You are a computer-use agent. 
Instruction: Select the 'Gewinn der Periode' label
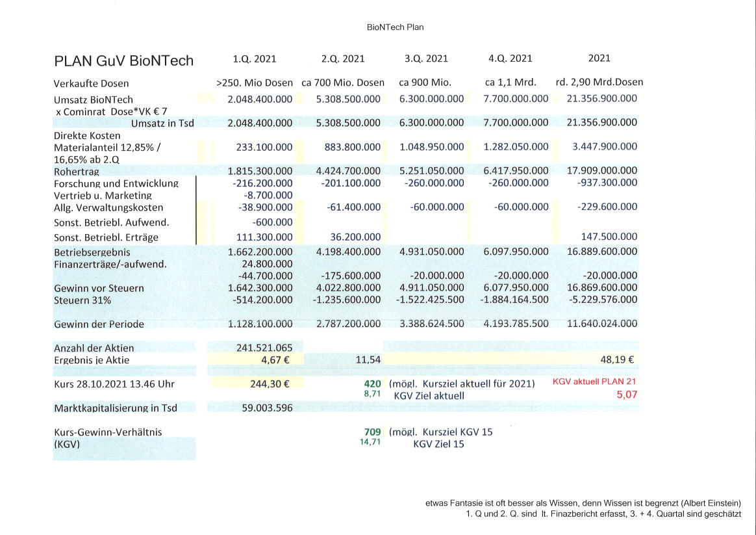[x=99, y=324]
